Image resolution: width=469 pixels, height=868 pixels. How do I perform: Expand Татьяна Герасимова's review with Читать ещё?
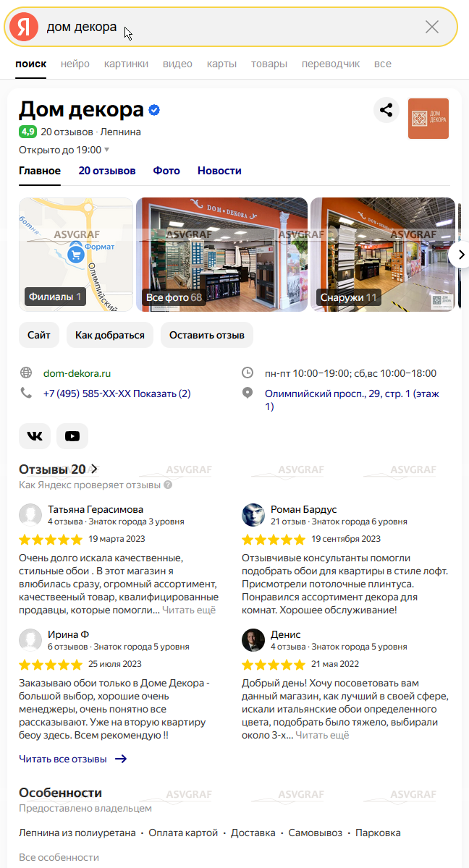(x=189, y=610)
